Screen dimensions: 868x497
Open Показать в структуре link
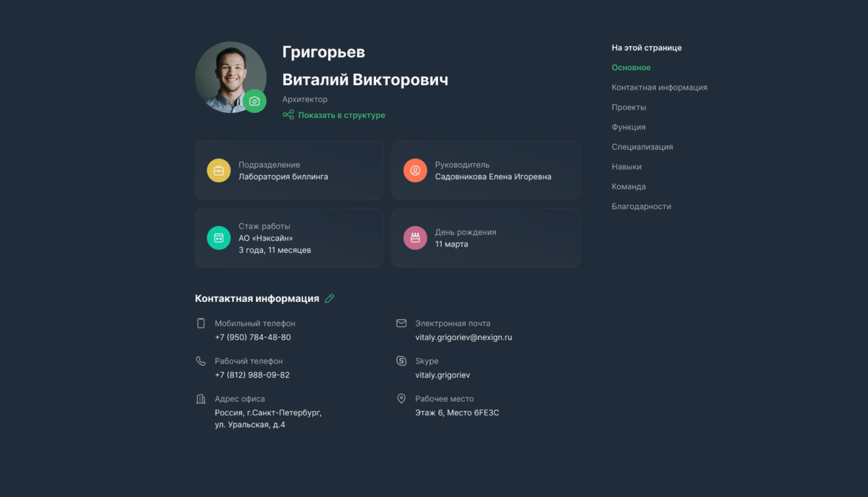point(342,115)
